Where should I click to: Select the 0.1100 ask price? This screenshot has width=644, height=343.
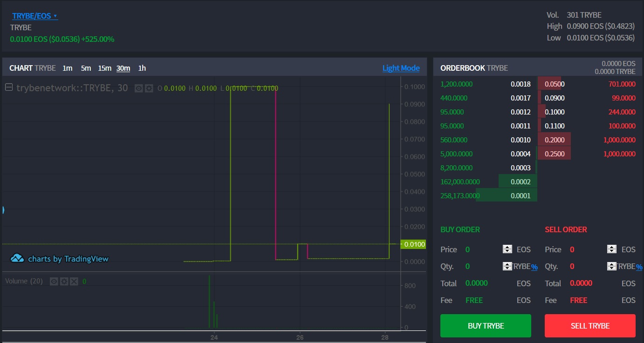pyautogui.click(x=555, y=126)
